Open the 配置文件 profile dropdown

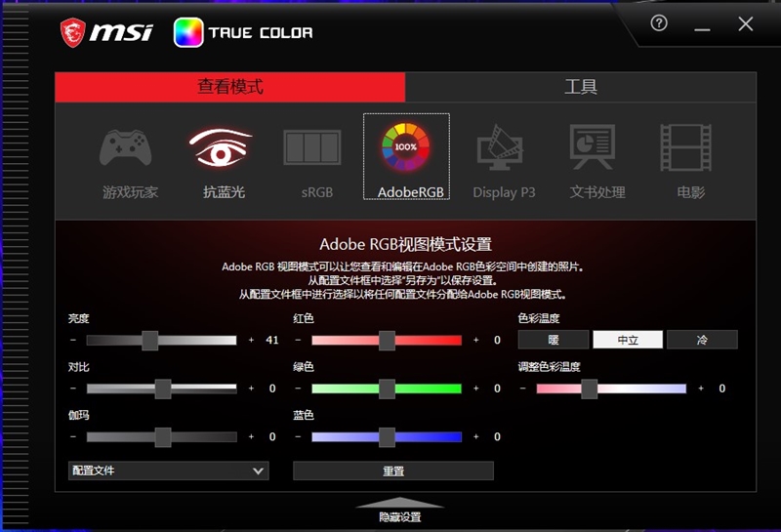(x=168, y=471)
